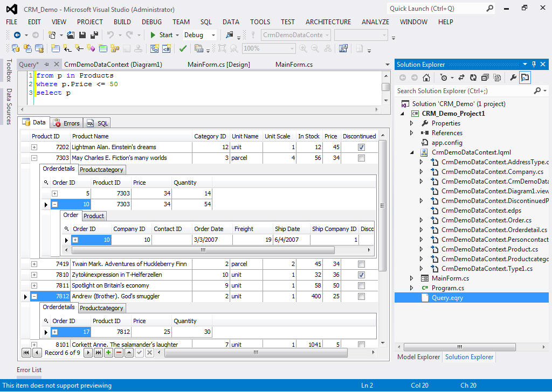Open the ARCHITECTURE menu

[328, 22]
